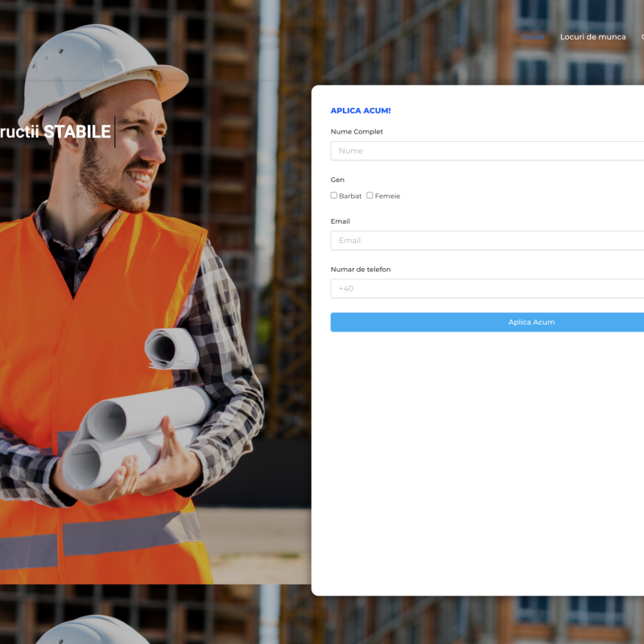Screen dimensions: 644x644
Task: Focus the Nume Complet input field
Action: pyautogui.click(x=487, y=151)
